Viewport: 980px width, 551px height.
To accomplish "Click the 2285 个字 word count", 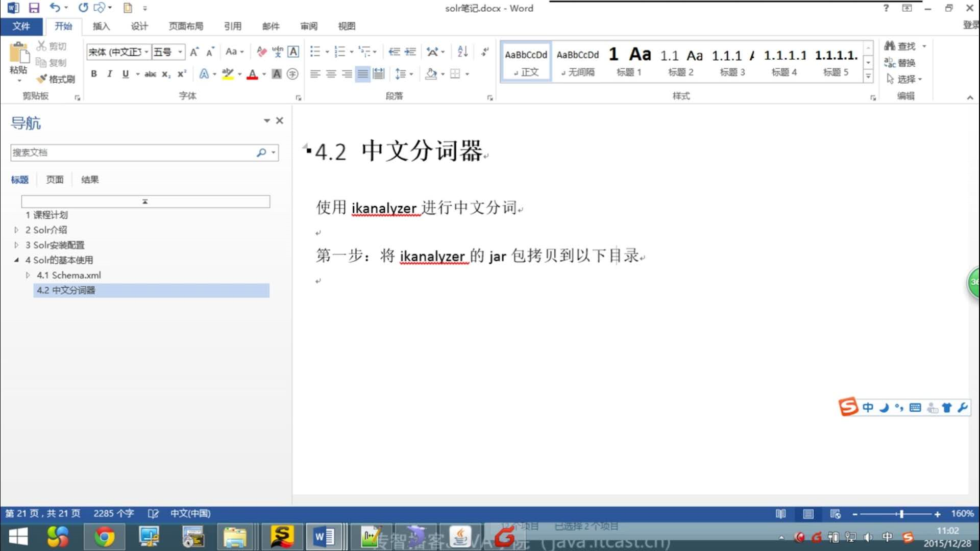I will coord(113,513).
